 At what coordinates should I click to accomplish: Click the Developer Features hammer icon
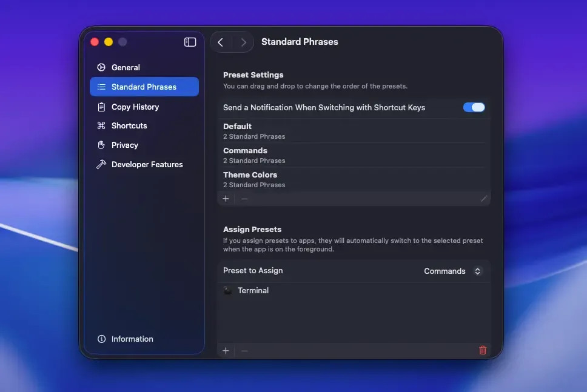101,164
